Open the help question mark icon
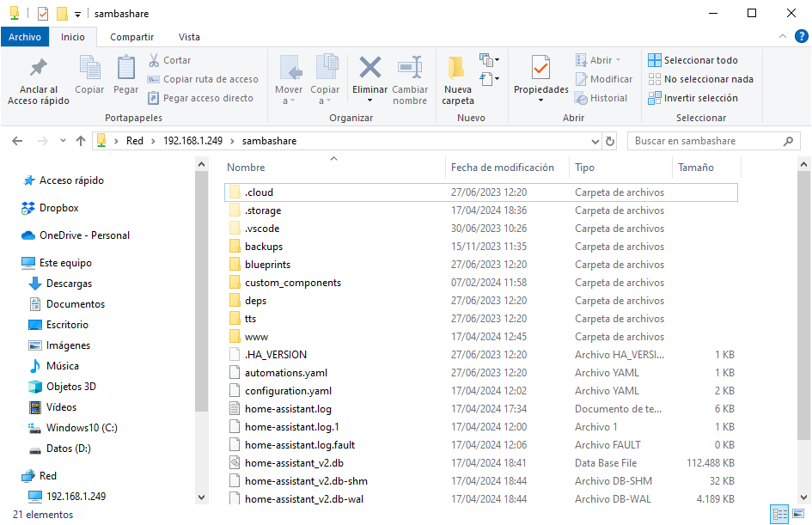The image size is (812, 525). pyautogui.click(x=801, y=36)
